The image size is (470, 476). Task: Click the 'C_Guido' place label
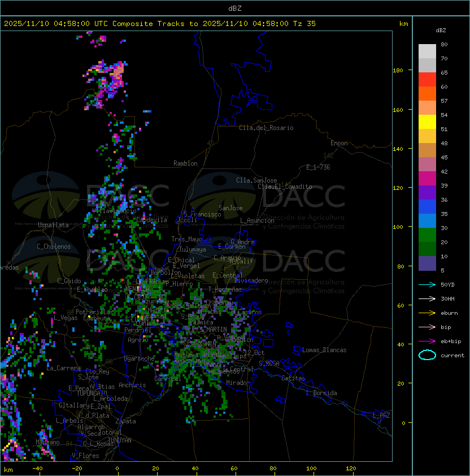(x=69, y=281)
